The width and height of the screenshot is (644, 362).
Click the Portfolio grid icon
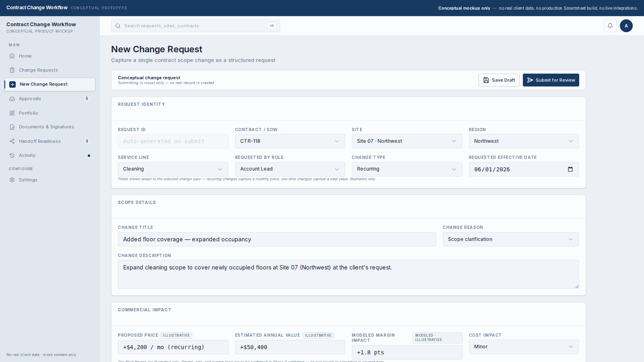[x=12, y=113]
